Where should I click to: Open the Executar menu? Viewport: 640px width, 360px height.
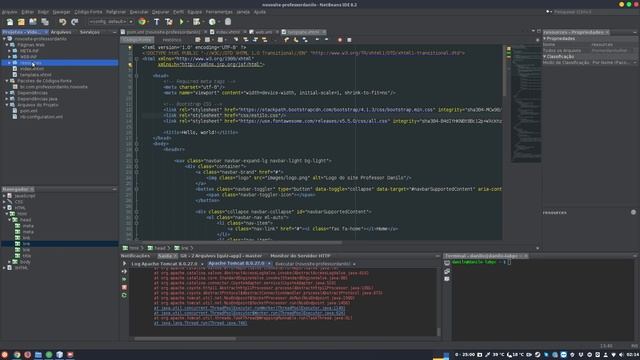pos(139,12)
